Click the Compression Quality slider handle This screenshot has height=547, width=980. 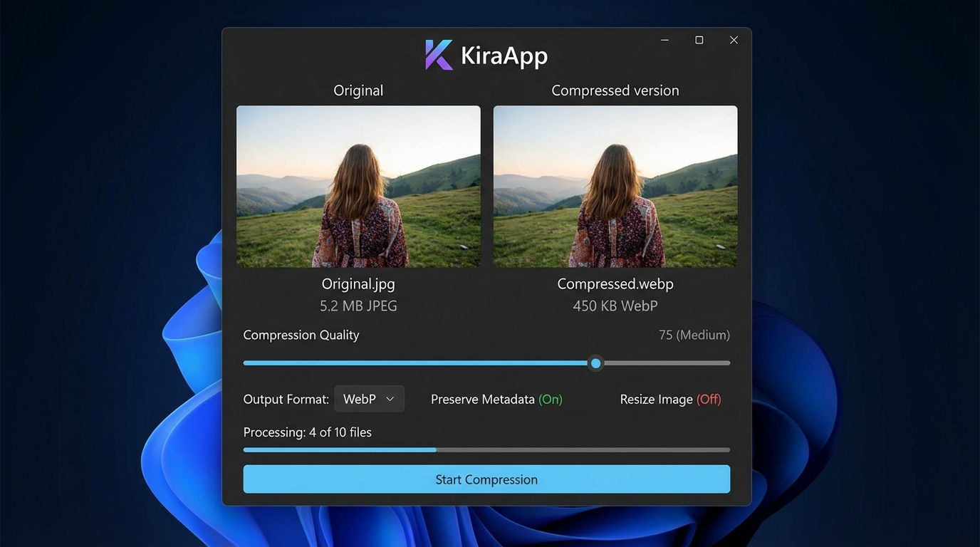point(596,363)
